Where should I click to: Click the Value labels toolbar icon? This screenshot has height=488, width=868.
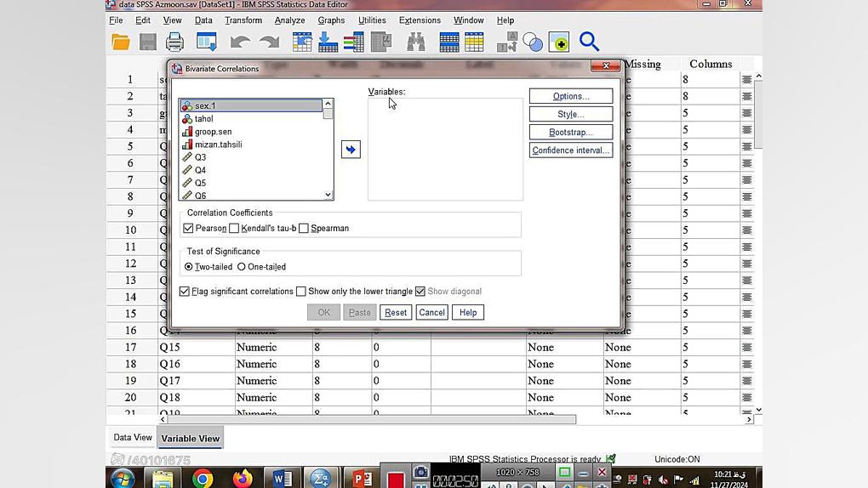[x=507, y=42]
